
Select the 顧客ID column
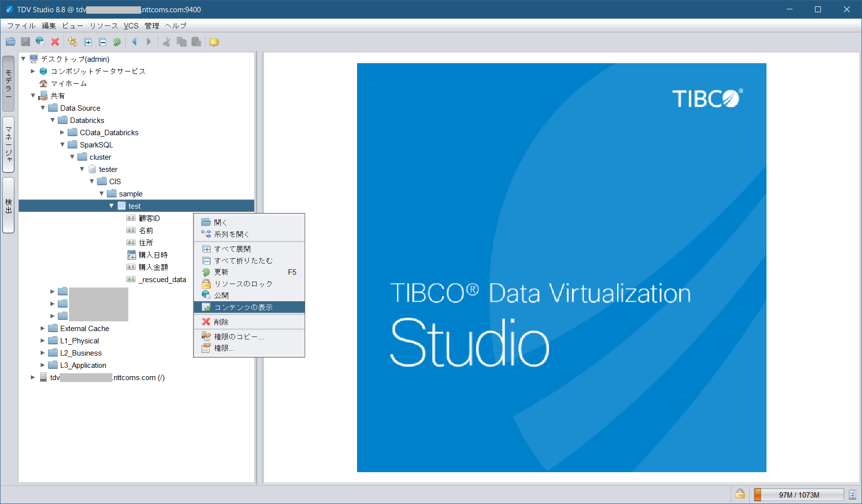(149, 218)
